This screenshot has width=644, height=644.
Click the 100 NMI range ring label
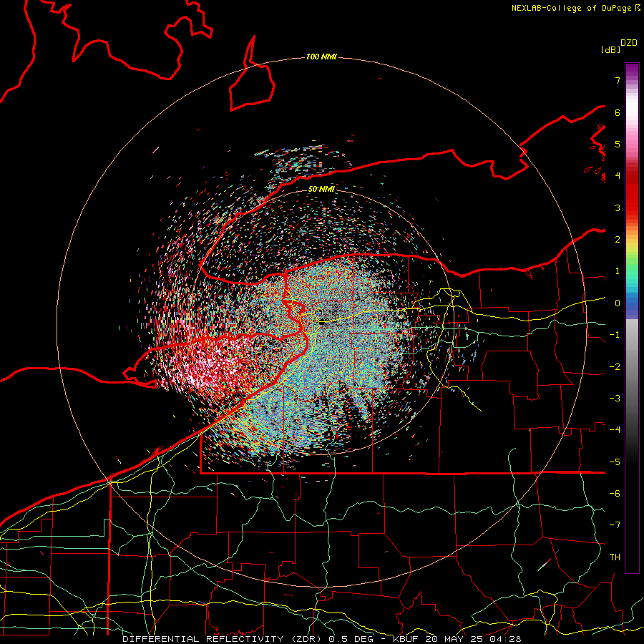pyautogui.click(x=321, y=57)
